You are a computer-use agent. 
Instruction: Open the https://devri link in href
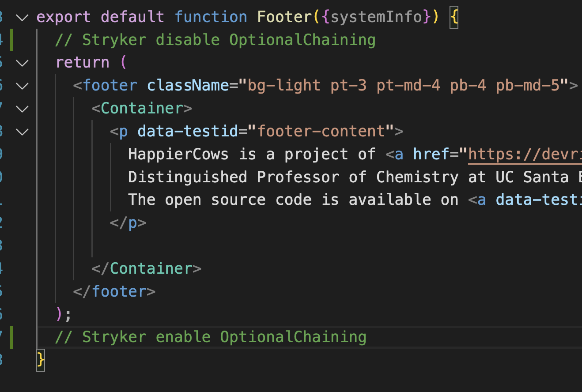(525, 154)
